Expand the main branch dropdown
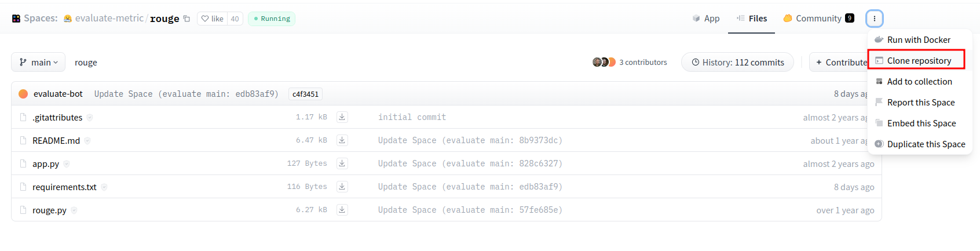980x251 pixels. (38, 62)
